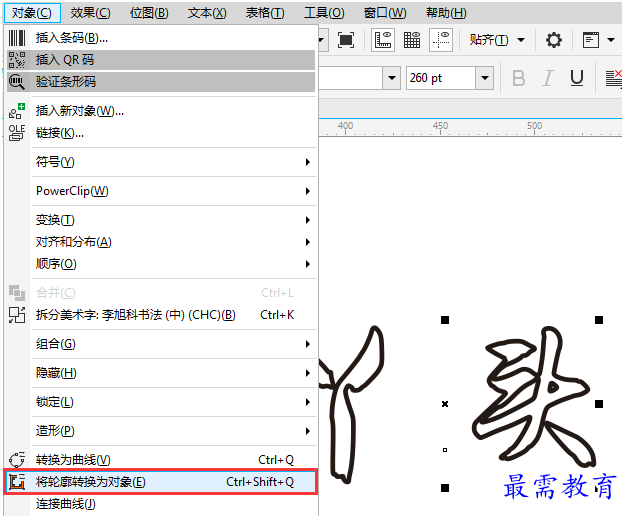
Task: Click the barcode magnifier icon
Action: click(17, 82)
